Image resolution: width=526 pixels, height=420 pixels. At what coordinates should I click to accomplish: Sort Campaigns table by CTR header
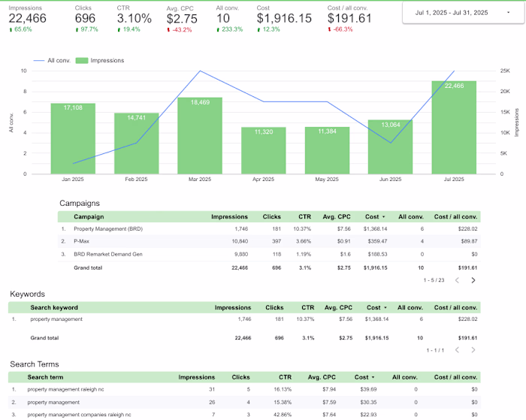(x=304, y=216)
